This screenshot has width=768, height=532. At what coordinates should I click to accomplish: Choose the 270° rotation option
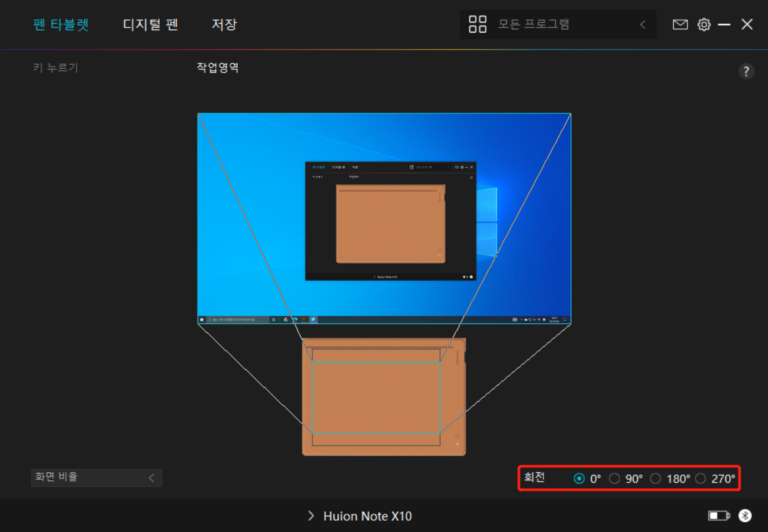coord(701,478)
